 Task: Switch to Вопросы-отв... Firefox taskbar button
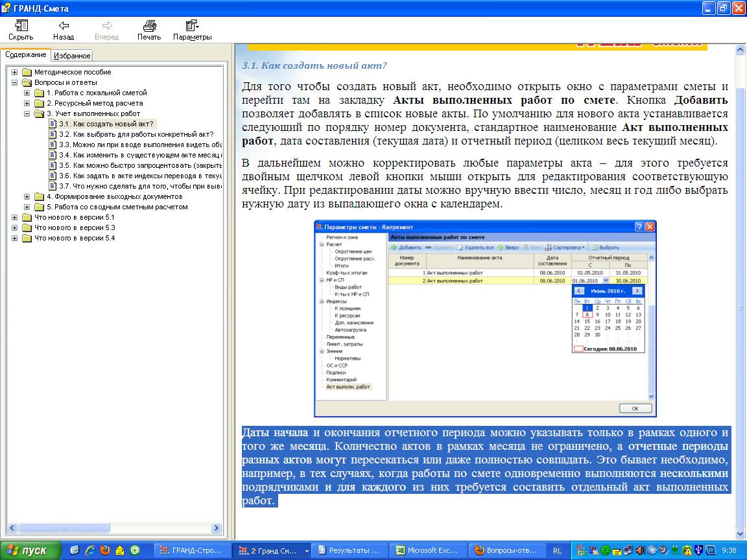[508, 550]
